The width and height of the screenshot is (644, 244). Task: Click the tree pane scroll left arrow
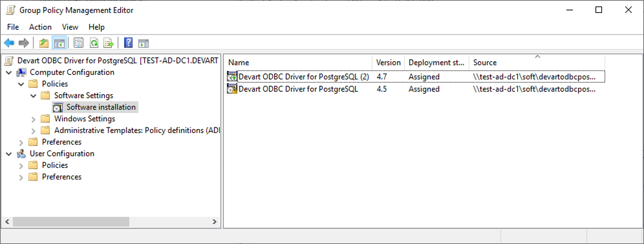[x=6, y=222]
